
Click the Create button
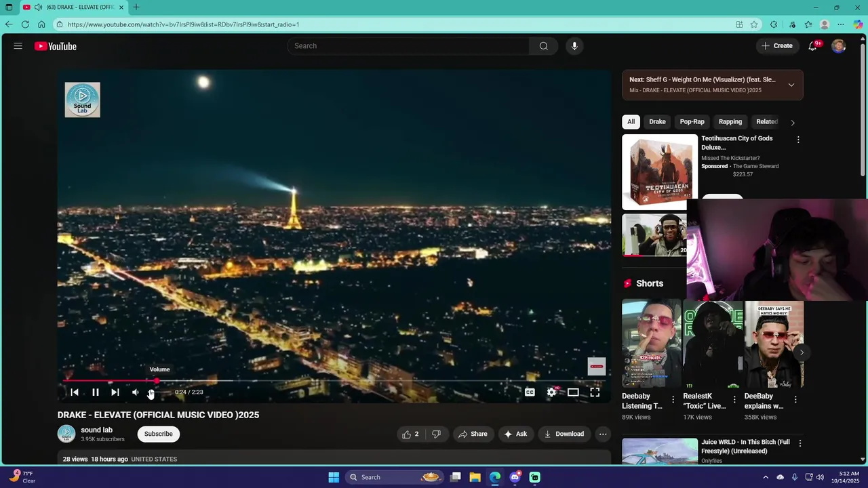(x=777, y=46)
